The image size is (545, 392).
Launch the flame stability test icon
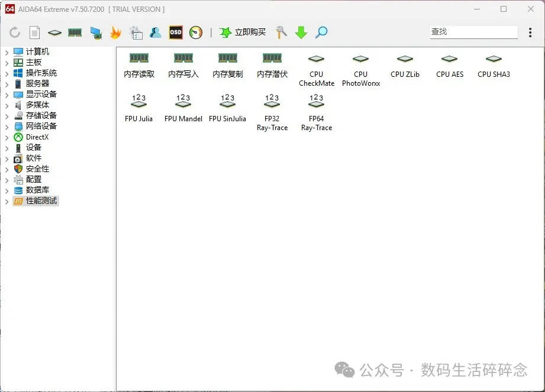pyautogui.click(x=115, y=33)
